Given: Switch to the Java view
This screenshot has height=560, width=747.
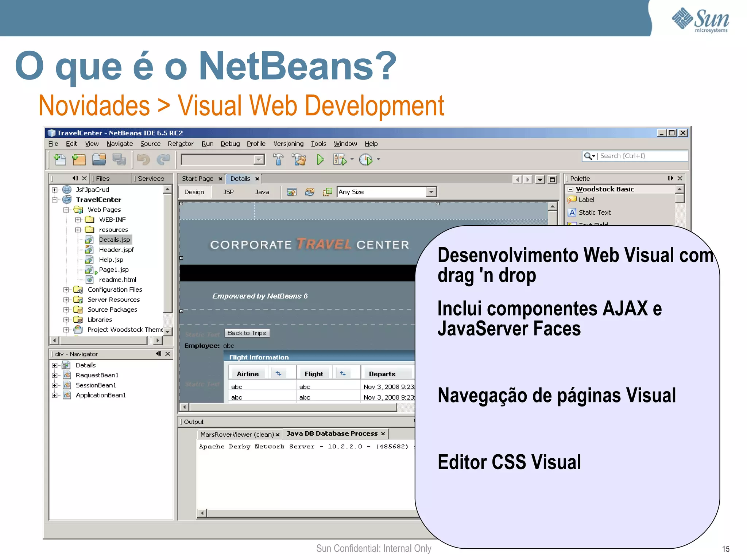Looking at the screenshot, I should click(262, 192).
